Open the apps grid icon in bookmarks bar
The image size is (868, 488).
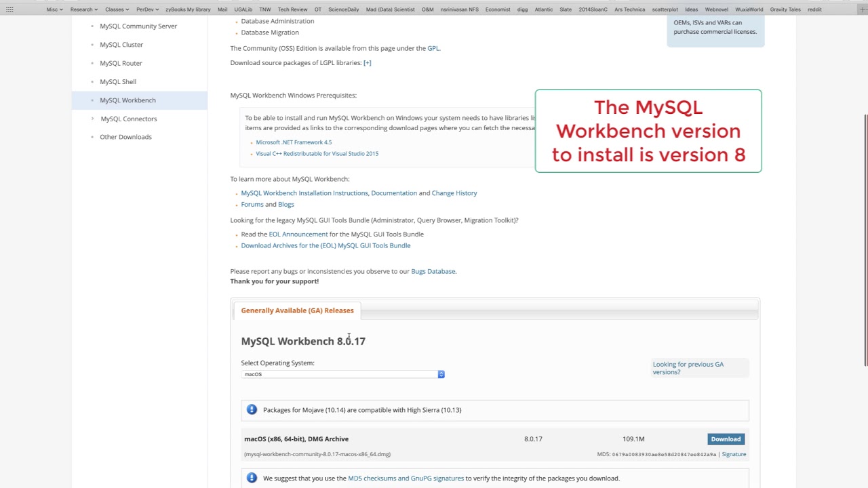(x=9, y=9)
